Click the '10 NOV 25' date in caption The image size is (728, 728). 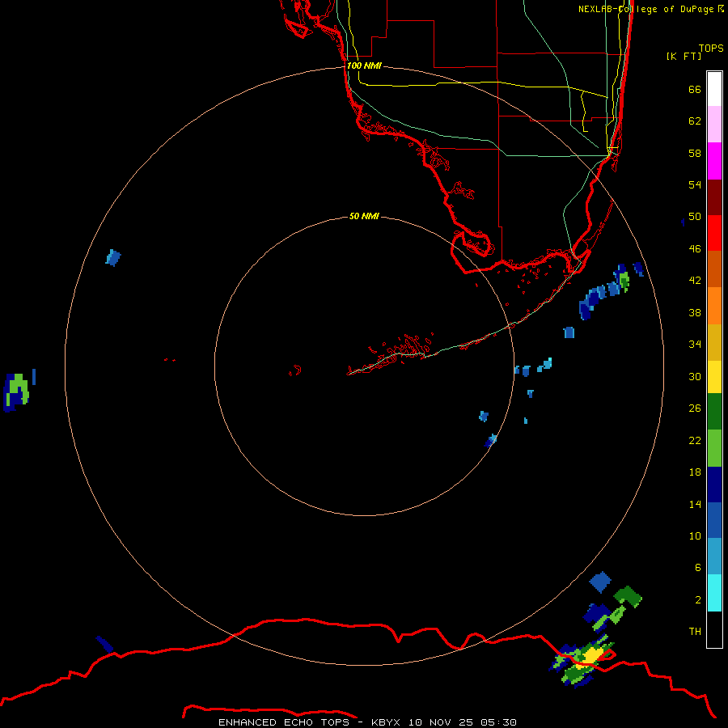click(x=441, y=722)
